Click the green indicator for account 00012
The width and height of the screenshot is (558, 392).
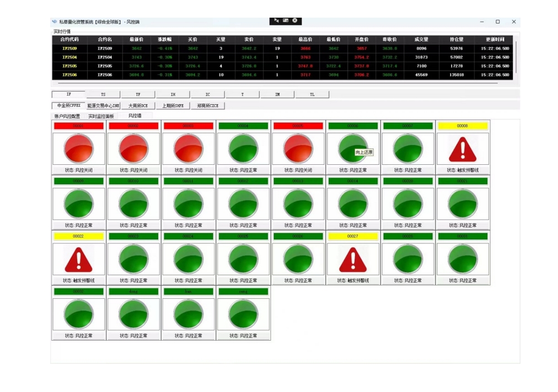pos(243,204)
